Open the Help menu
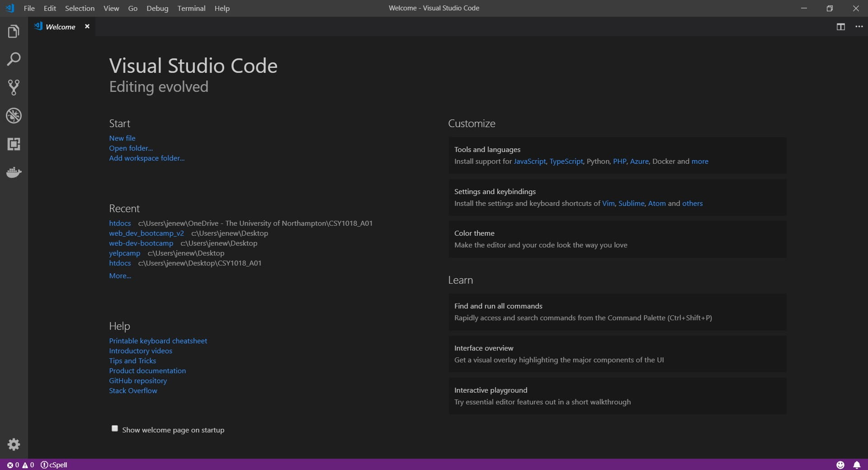This screenshot has width=868, height=470. [222, 8]
